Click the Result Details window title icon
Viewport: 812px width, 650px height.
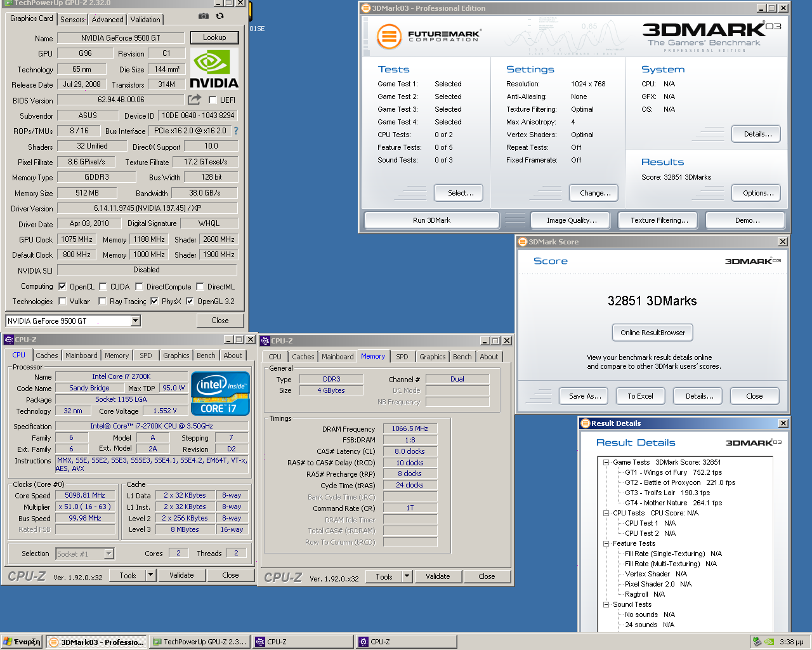585,423
